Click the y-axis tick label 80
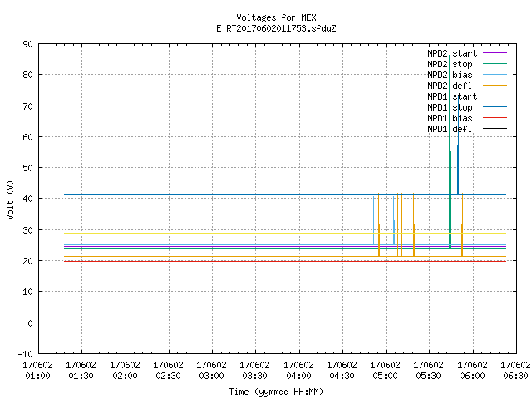The height and width of the screenshot is (399, 532). 28,75
